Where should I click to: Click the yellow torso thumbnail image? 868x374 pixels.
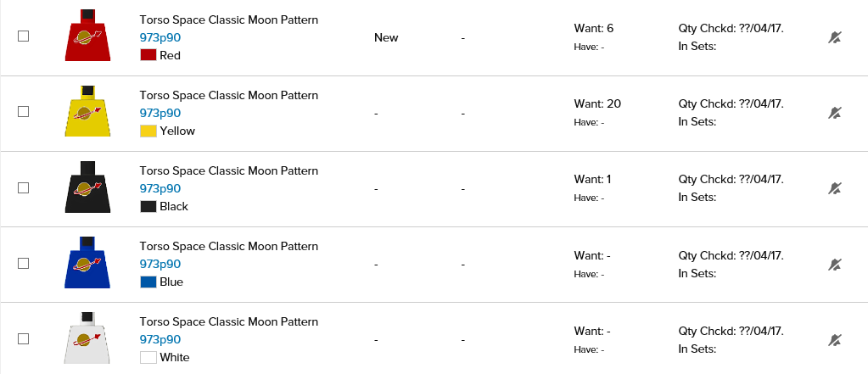pos(87,112)
